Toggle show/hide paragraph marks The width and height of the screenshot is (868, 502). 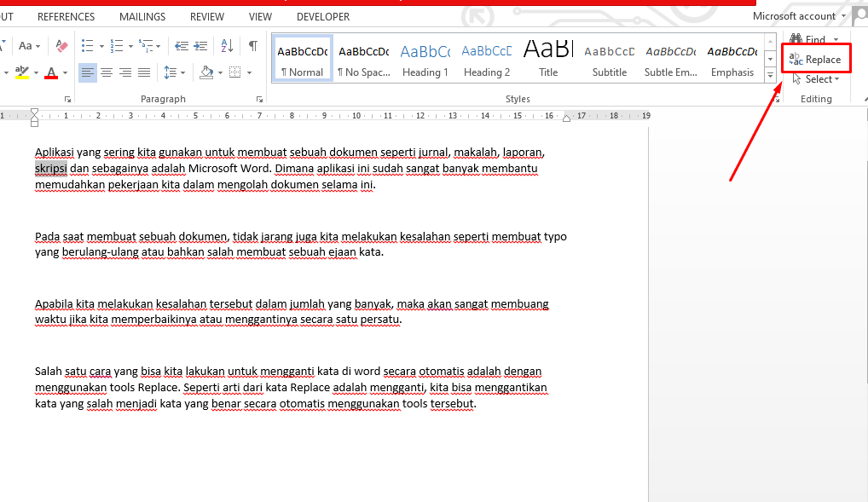[252, 45]
